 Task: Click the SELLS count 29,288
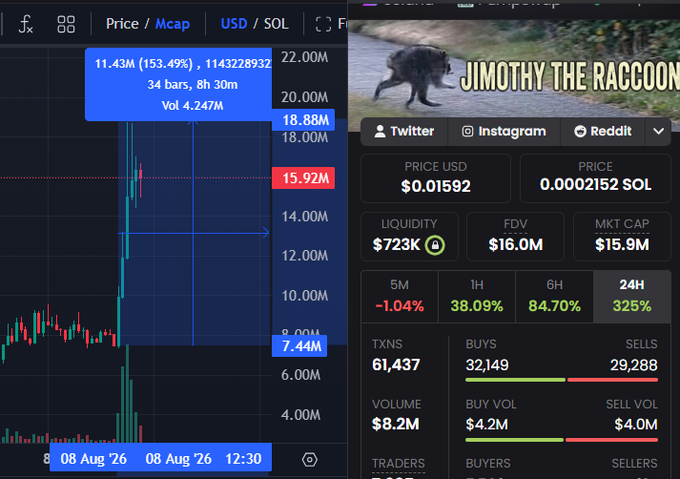[634, 365]
